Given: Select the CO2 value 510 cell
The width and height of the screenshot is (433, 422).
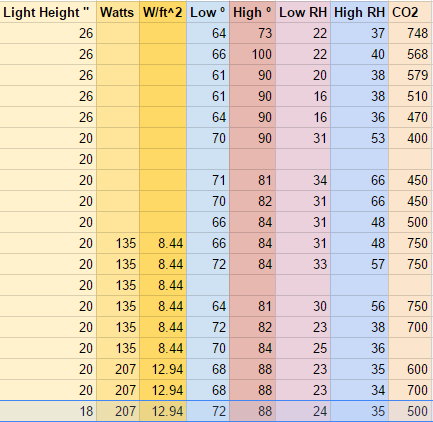Looking at the screenshot, I should 411,96.
